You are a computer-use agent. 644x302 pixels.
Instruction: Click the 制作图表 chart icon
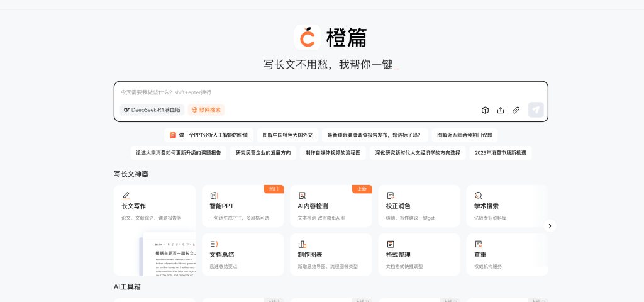pos(302,244)
